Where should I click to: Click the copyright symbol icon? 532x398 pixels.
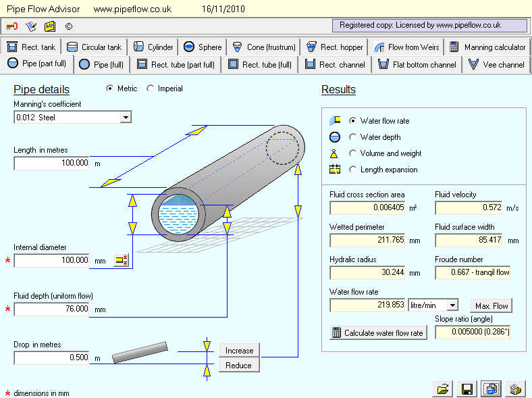(68, 27)
